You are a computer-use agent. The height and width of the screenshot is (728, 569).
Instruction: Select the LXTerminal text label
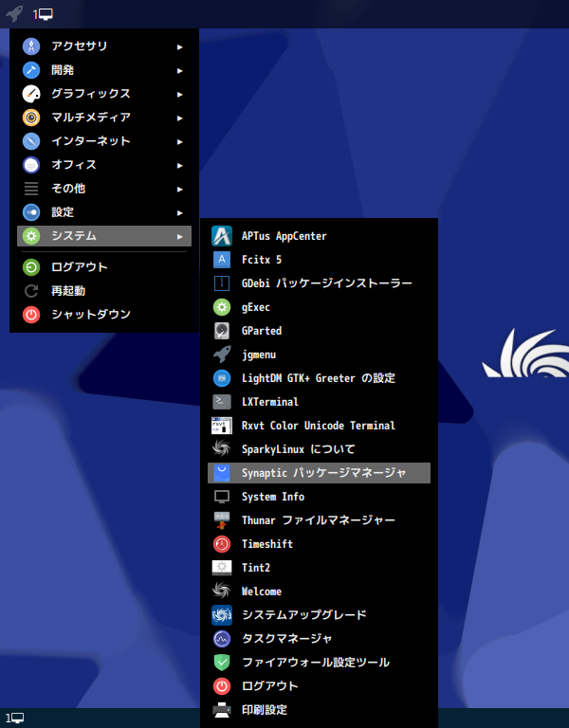click(x=270, y=402)
